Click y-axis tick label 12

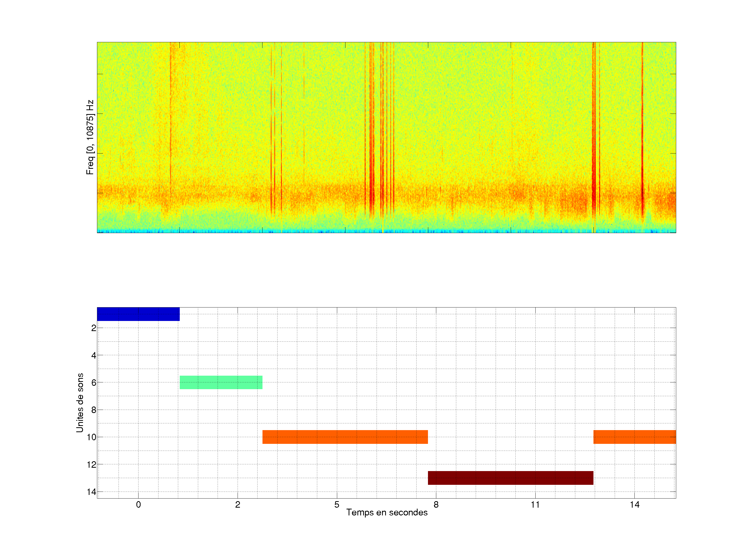click(x=92, y=465)
